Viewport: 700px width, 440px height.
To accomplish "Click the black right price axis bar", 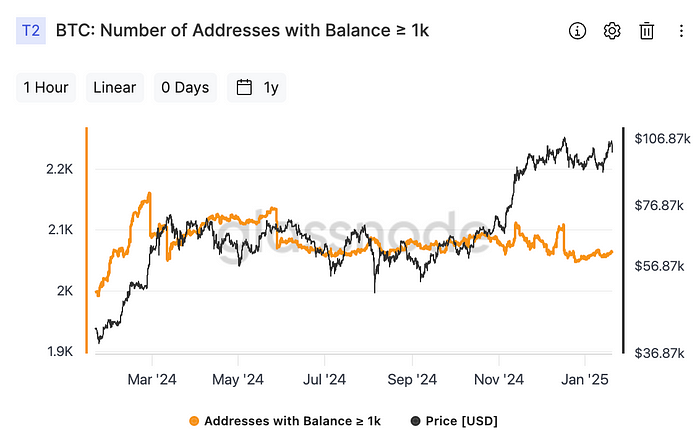I will click(624, 241).
